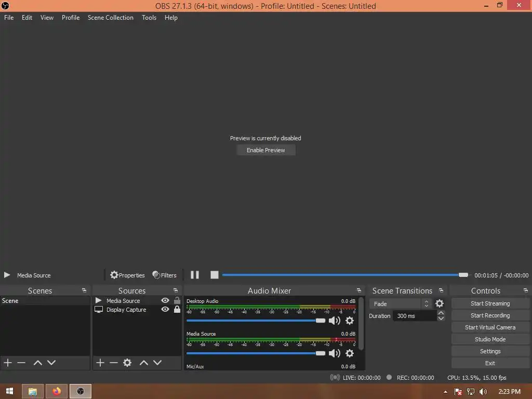Move scene down with arrow

point(51,363)
